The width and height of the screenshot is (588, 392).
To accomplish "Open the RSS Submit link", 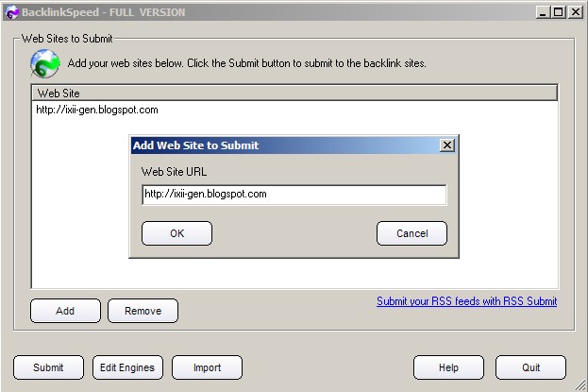I will click(466, 301).
